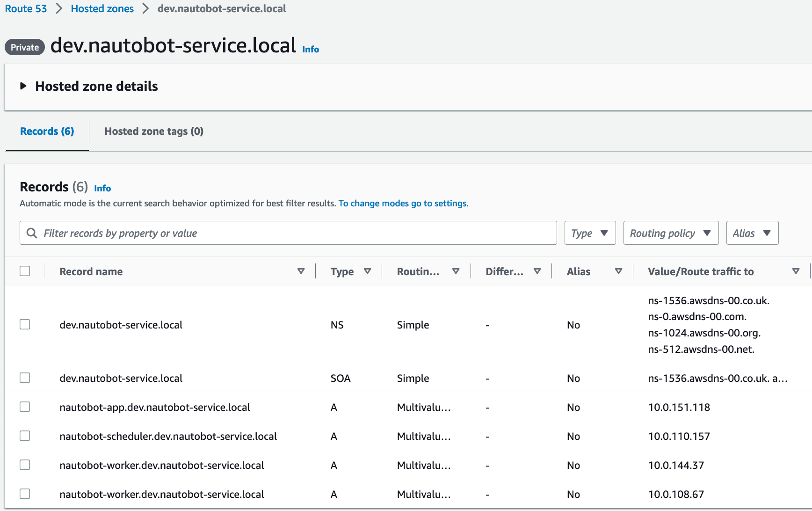Click ns-0.awsdns-00.com. value
Viewport: 812px width, 511px height.
pyautogui.click(x=697, y=316)
